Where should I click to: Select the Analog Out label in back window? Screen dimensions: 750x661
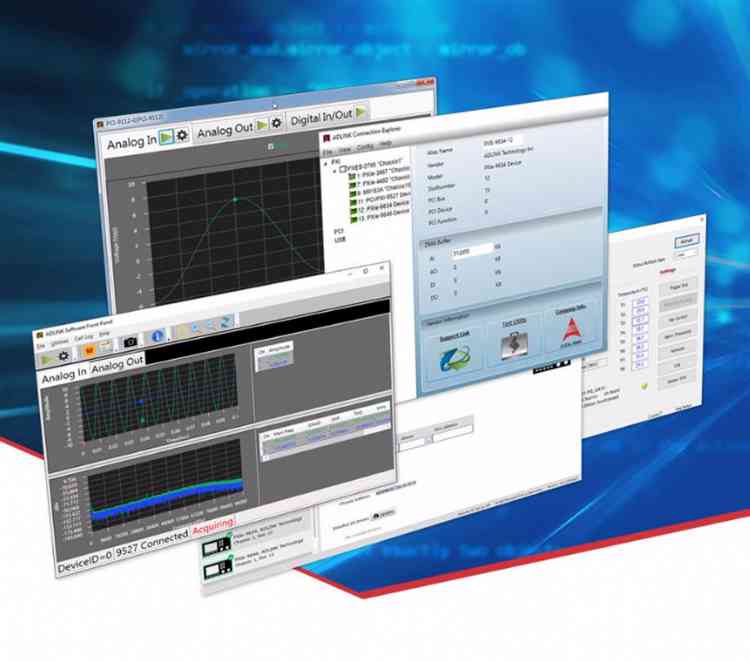point(225,130)
